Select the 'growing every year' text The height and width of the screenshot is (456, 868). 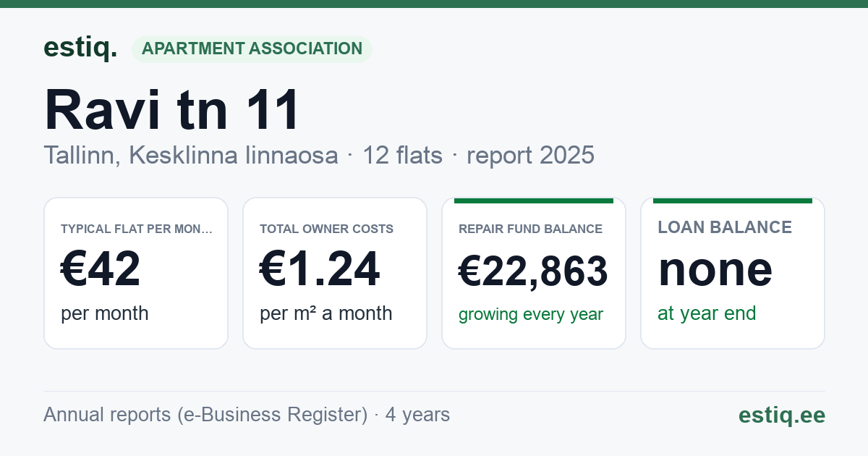point(531,315)
